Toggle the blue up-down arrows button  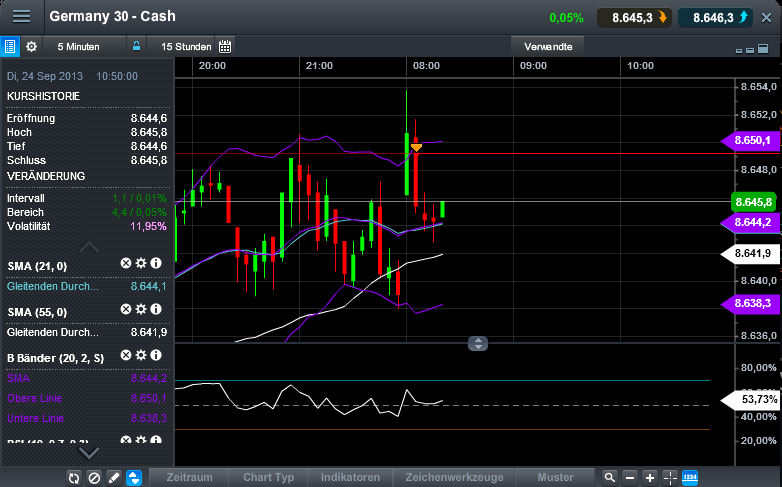pyautogui.click(x=134, y=478)
